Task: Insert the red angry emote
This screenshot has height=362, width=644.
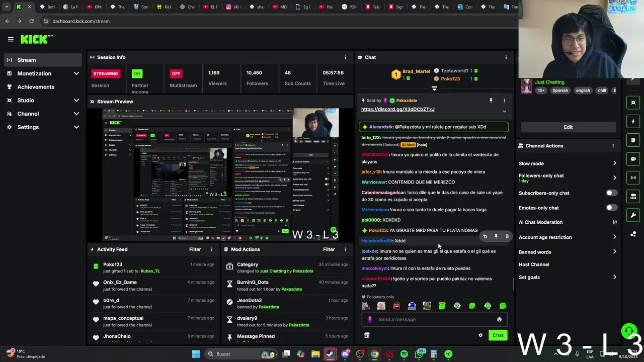Action: [396, 306]
